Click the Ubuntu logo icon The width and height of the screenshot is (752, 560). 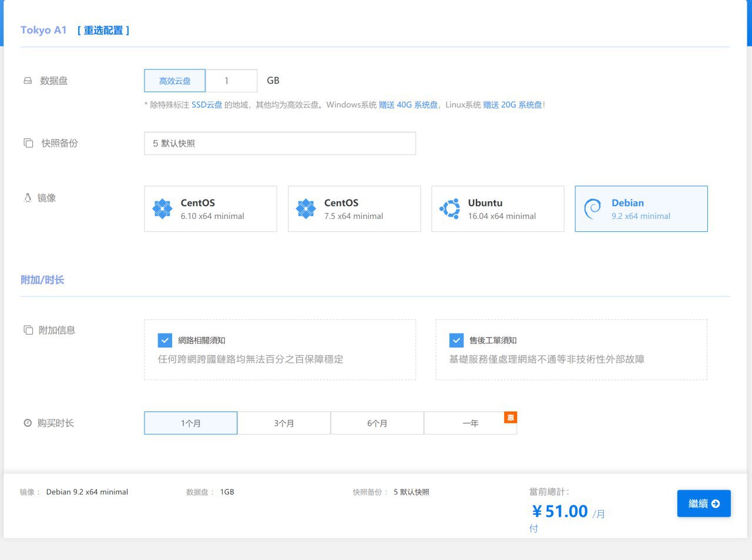pyautogui.click(x=450, y=209)
